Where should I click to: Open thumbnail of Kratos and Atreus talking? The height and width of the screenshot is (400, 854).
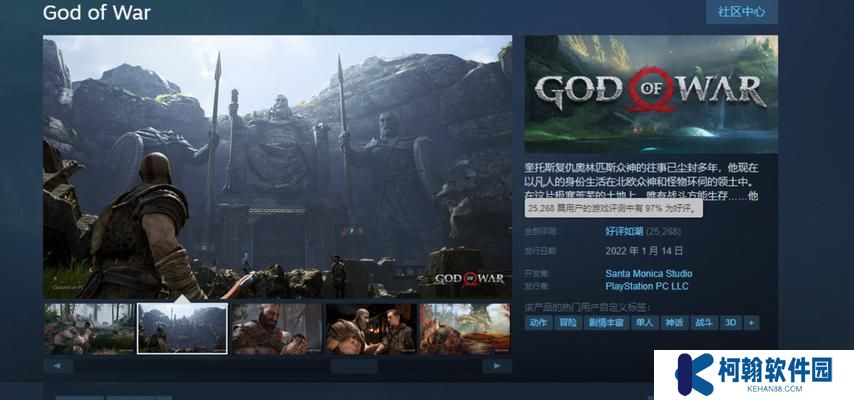tap(371, 329)
